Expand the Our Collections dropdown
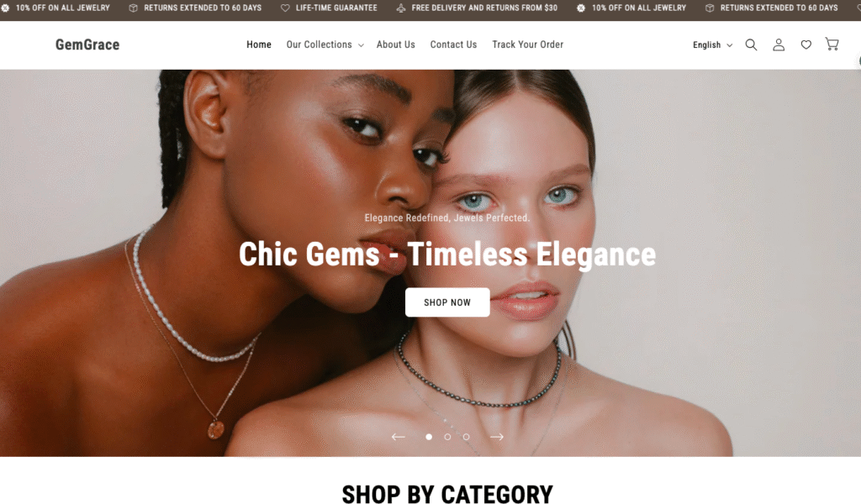The height and width of the screenshot is (504, 861). coord(325,45)
